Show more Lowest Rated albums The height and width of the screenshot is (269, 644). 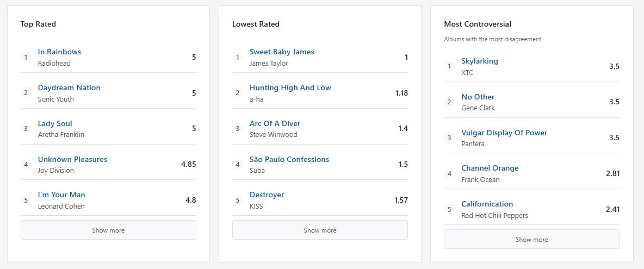[x=320, y=230]
